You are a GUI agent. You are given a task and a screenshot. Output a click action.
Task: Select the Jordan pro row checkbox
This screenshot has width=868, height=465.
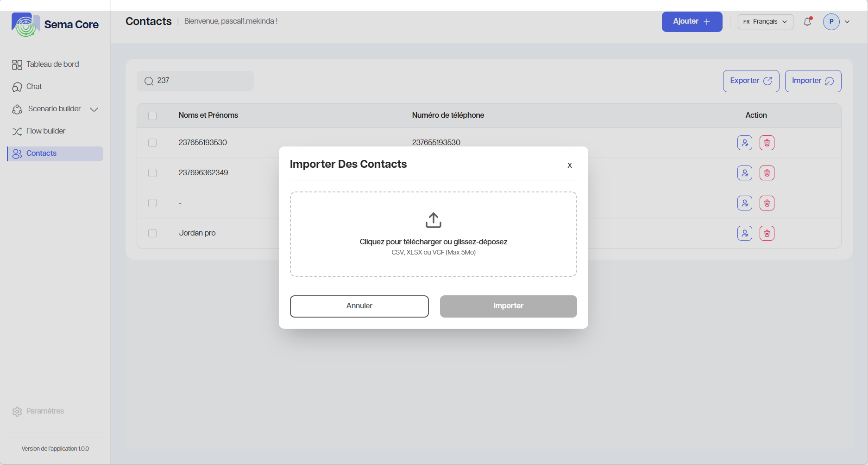click(152, 233)
